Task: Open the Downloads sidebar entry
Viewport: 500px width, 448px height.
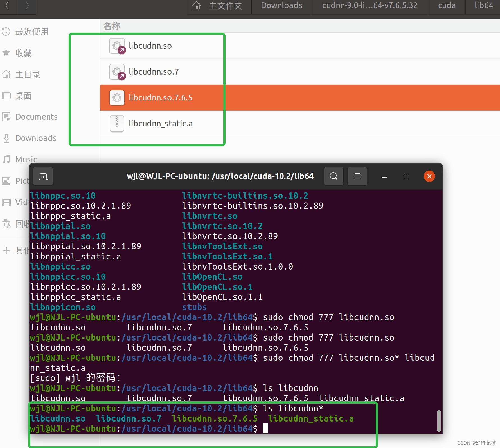Action: tap(36, 138)
